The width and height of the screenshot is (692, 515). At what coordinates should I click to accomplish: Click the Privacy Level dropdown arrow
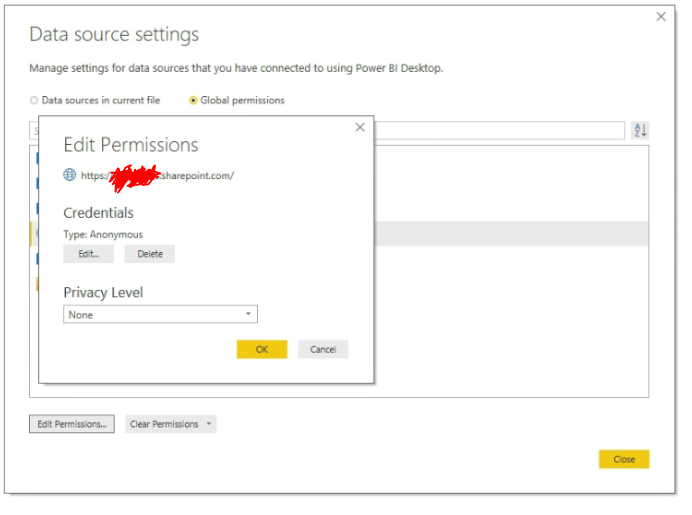(248, 315)
